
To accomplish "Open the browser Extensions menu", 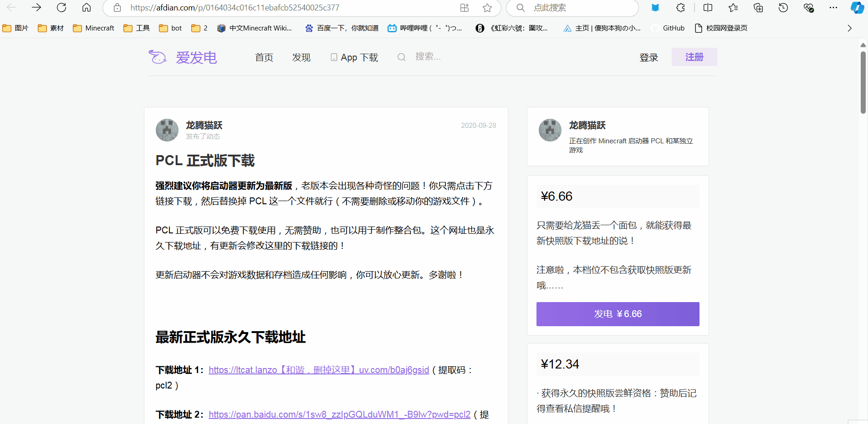I will (x=680, y=8).
